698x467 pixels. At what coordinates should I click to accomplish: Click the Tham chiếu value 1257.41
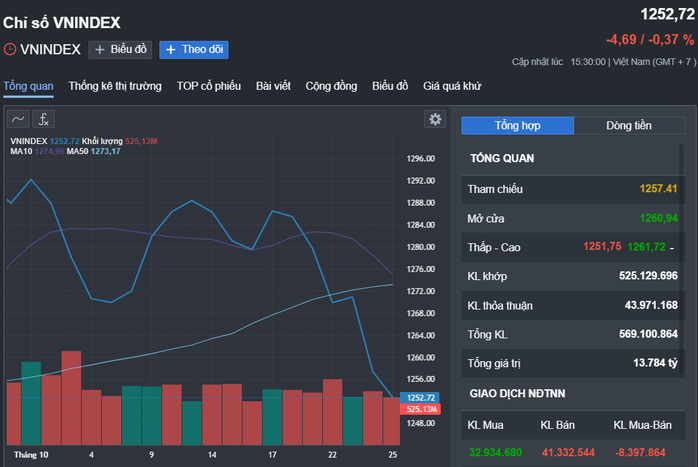[658, 189]
